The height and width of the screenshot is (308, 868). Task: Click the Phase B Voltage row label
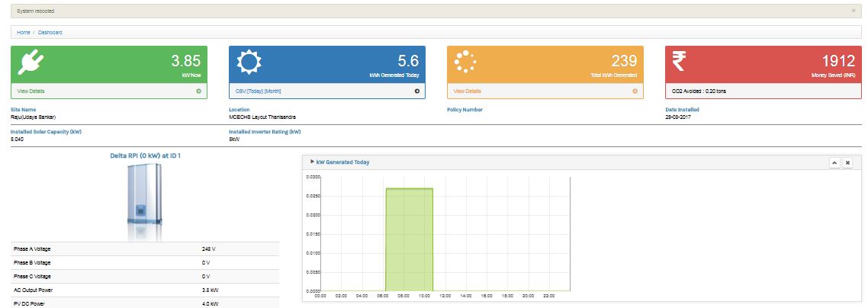32,263
